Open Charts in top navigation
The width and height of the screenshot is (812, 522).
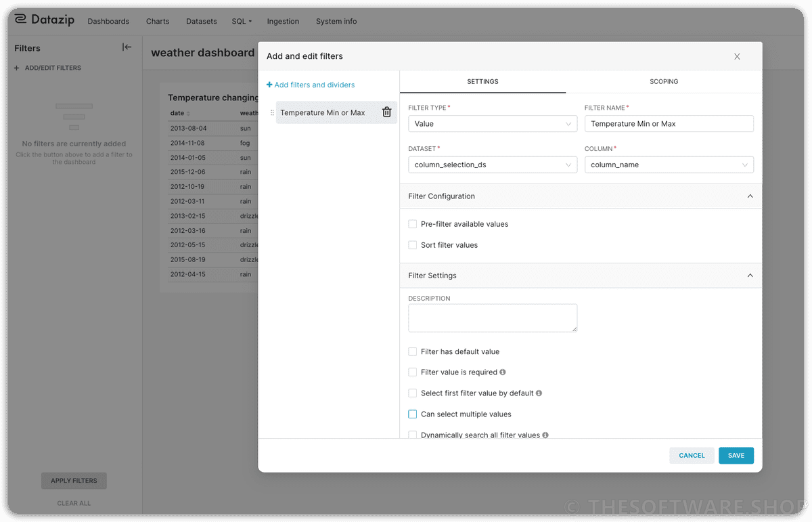point(158,21)
